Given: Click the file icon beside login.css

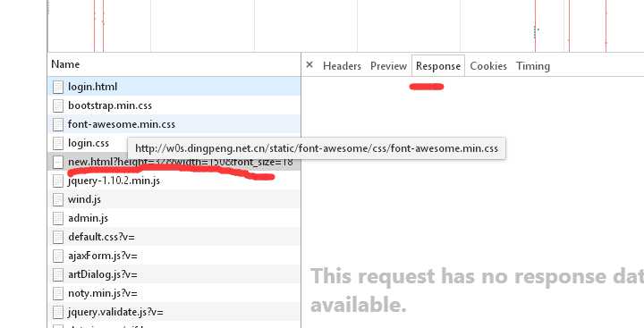Looking at the screenshot, I should 58,144.
